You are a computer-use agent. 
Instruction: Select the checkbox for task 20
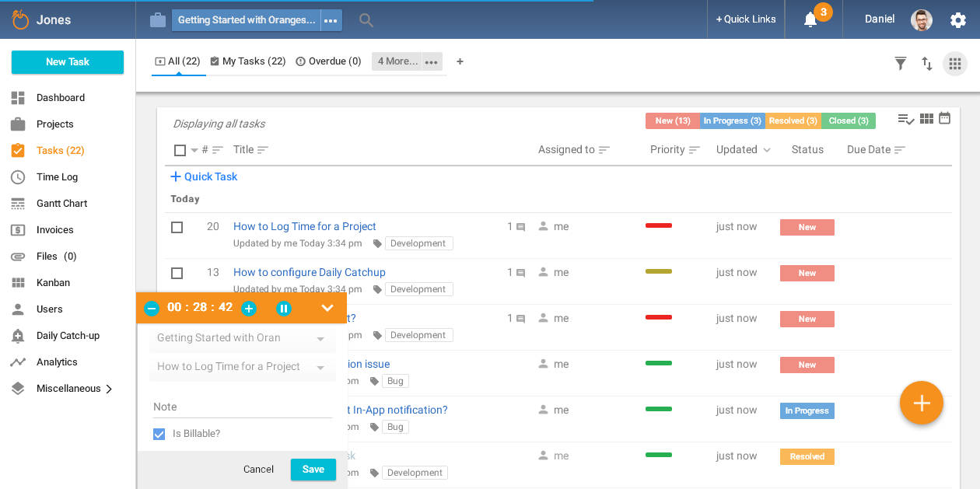(x=177, y=227)
